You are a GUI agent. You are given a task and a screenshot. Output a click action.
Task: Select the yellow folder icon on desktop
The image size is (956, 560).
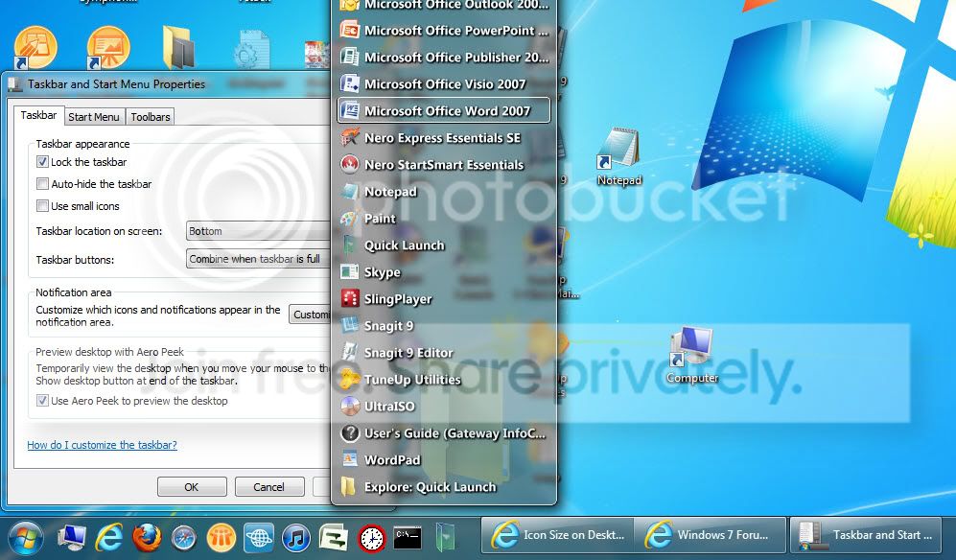tap(178, 48)
